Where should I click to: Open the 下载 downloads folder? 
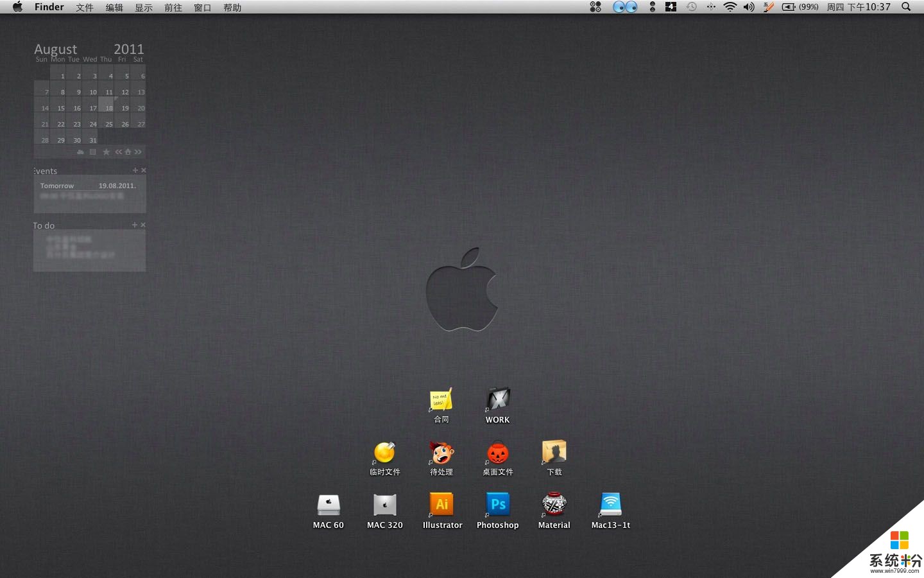coord(554,452)
